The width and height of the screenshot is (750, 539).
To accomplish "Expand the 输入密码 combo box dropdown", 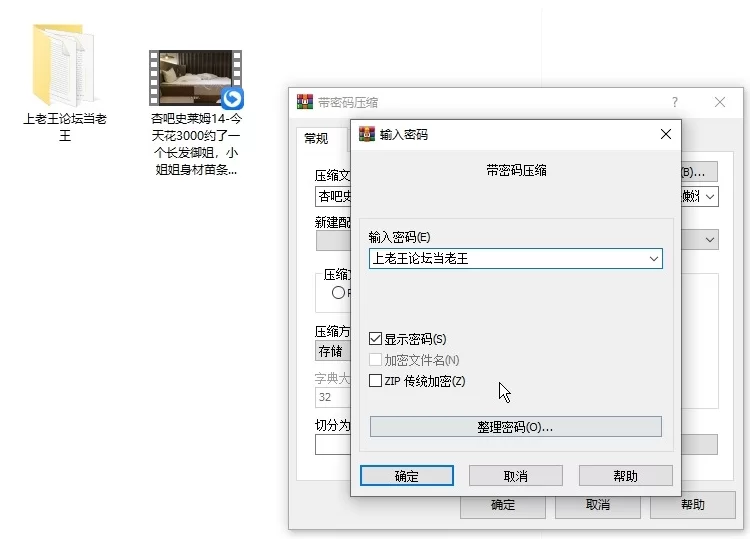I will click(653, 258).
